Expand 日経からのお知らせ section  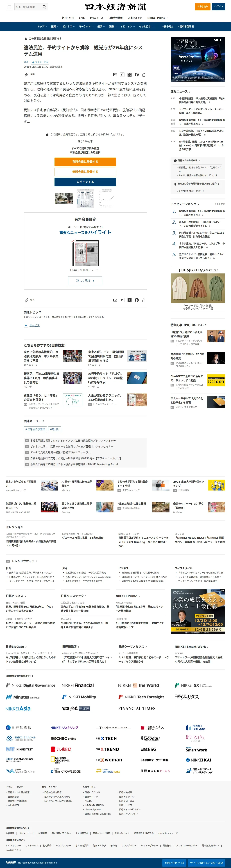click(x=187, y=161)
